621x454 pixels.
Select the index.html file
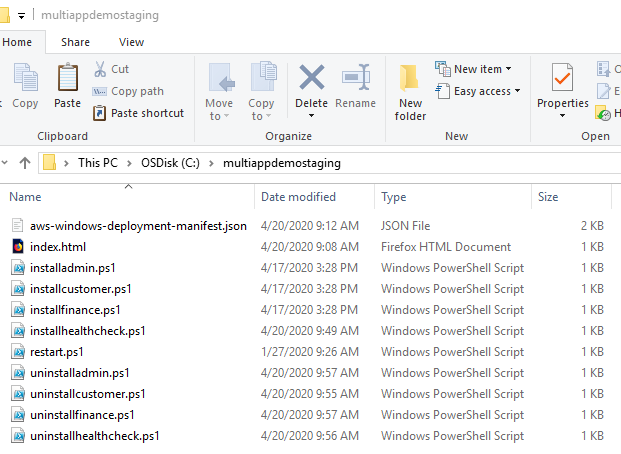click(x=58, y=247)
